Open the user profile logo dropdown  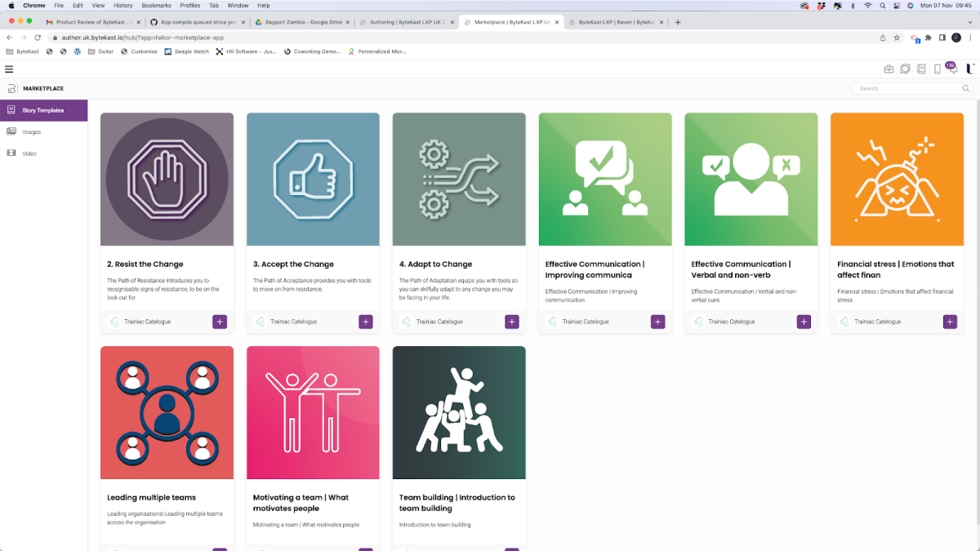[x=969, y=69]
